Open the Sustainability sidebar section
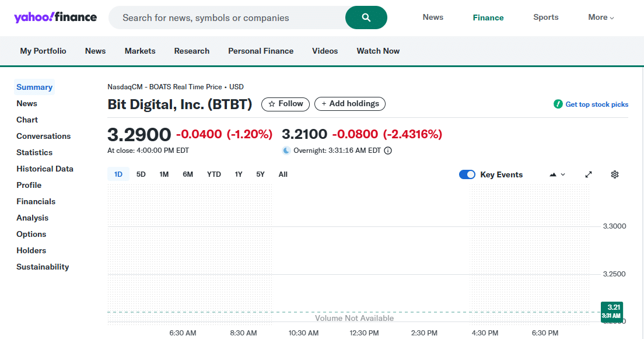644x339 pixels. (x=43, y=267)
